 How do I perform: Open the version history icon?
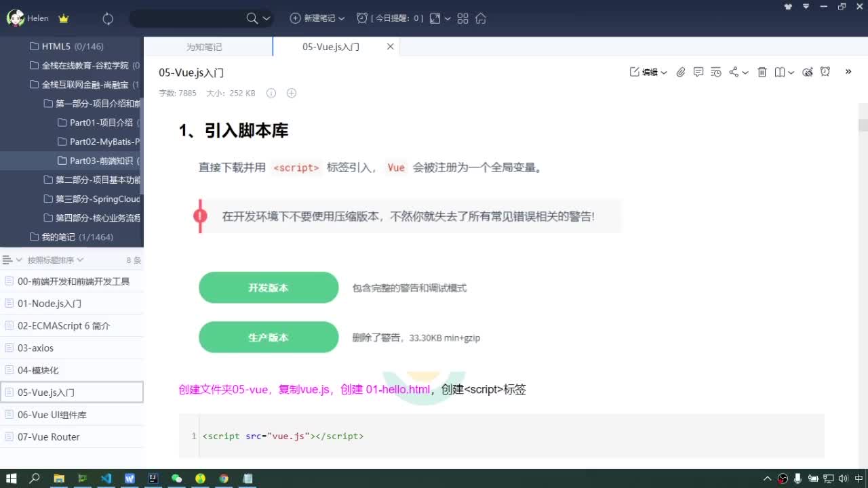click(x=716, y=72)
